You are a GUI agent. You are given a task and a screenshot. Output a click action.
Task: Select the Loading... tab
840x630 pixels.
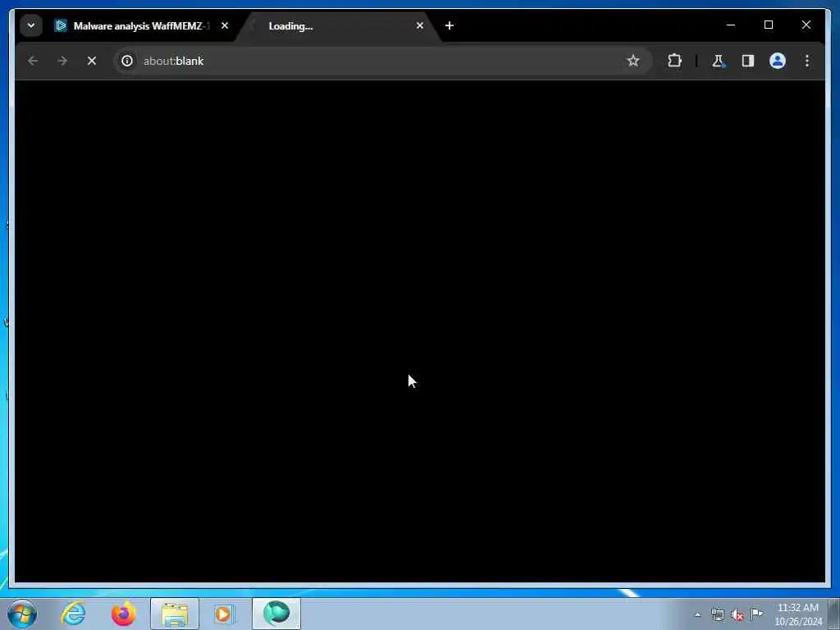337,25
